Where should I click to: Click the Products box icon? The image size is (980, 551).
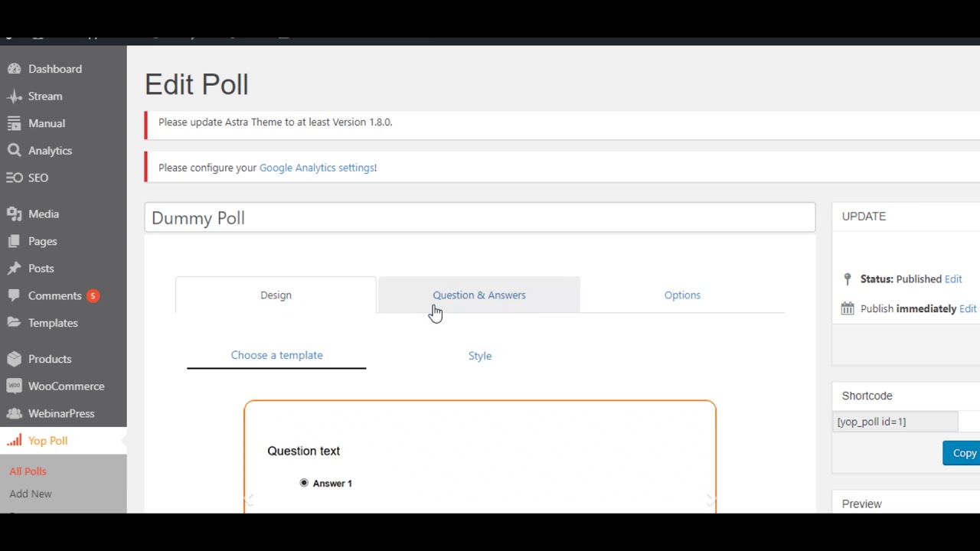click(14, 359)
